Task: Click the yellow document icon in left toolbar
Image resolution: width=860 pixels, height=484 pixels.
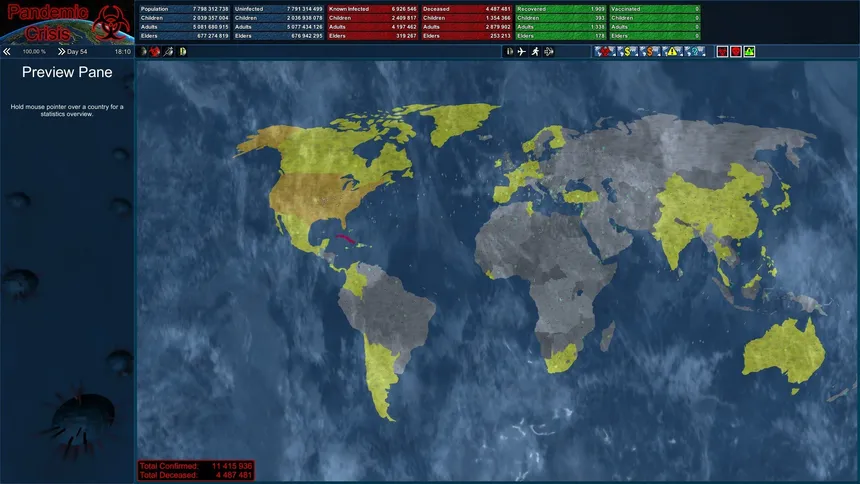Action: 183,52
